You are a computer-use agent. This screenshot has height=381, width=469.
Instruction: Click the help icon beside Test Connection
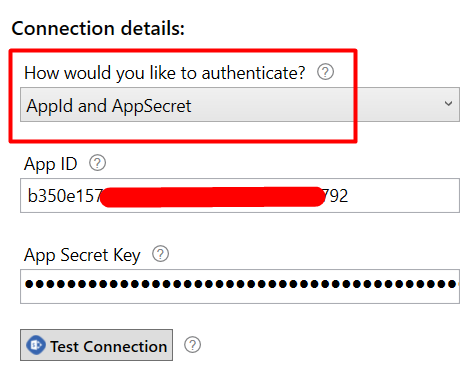(x=193, y=345)
